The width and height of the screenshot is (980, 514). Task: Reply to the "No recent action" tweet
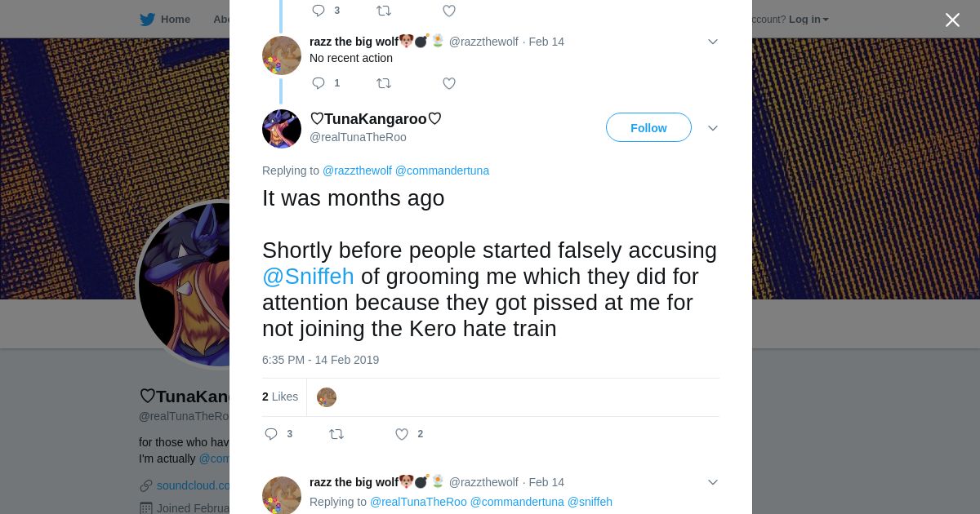tap(318, 83)
